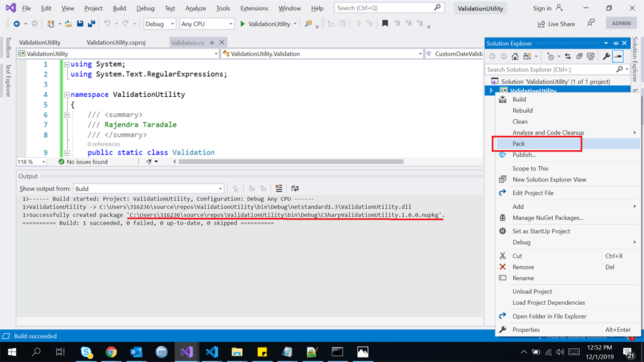Click the Save All toolbar icon

pyautogui.click(x=91, y=24)
